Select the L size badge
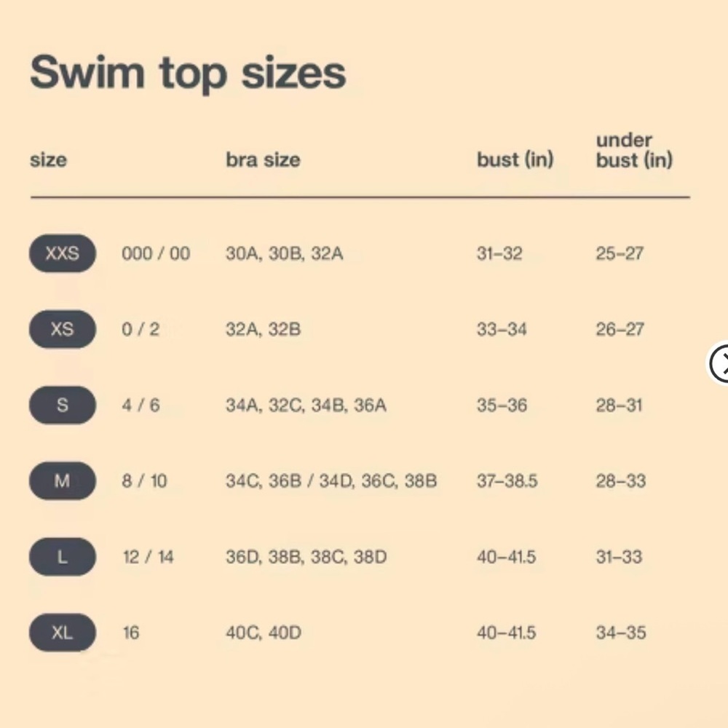 click(x=63, y=557)
